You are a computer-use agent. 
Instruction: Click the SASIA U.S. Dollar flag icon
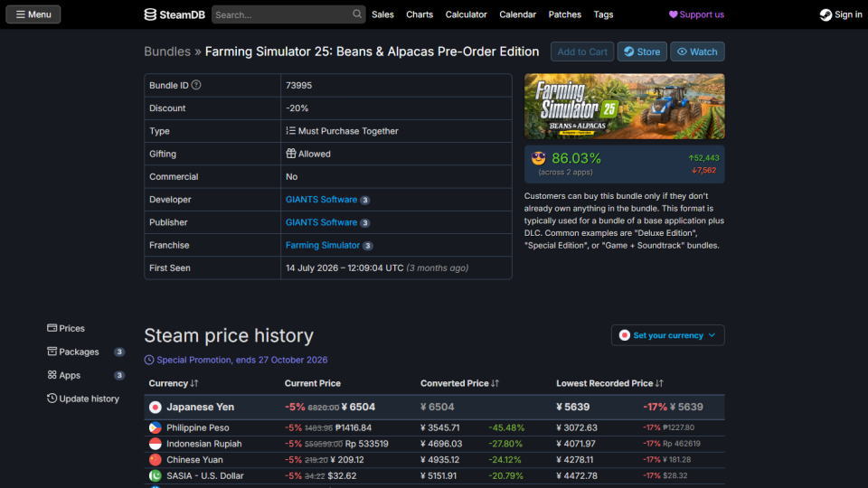(x=155, y=476)
